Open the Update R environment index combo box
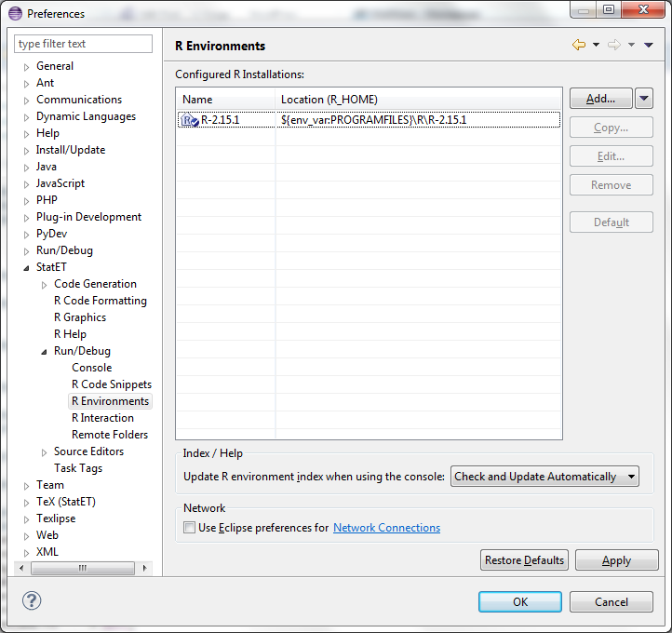 [x=544, y=477]
